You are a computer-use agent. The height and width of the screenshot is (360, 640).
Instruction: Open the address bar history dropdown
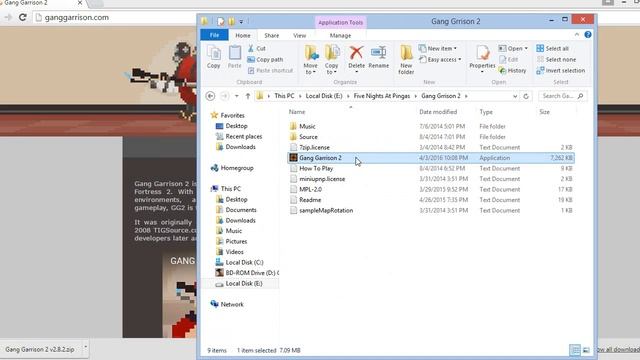tap(515, 96)
